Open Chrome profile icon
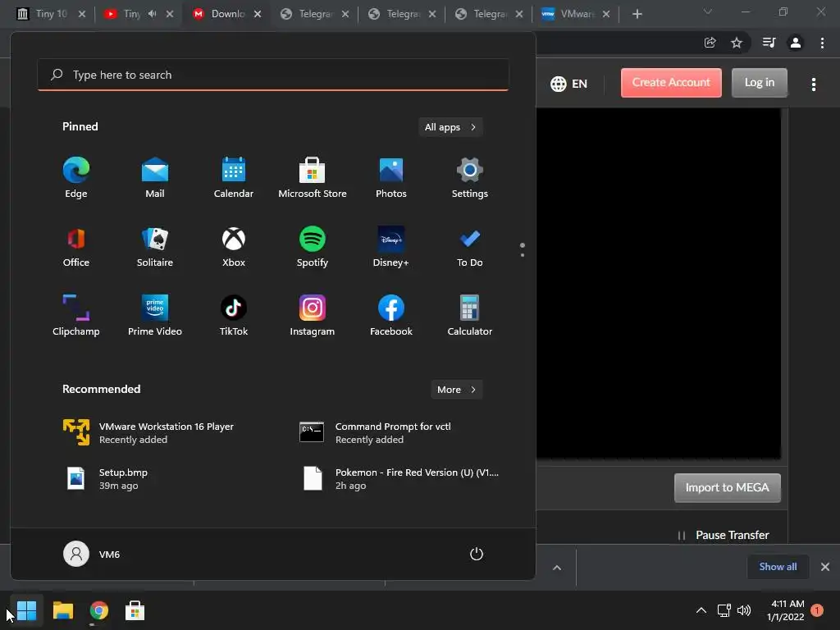The image size is (840, 630). click(x=796, y=43)
